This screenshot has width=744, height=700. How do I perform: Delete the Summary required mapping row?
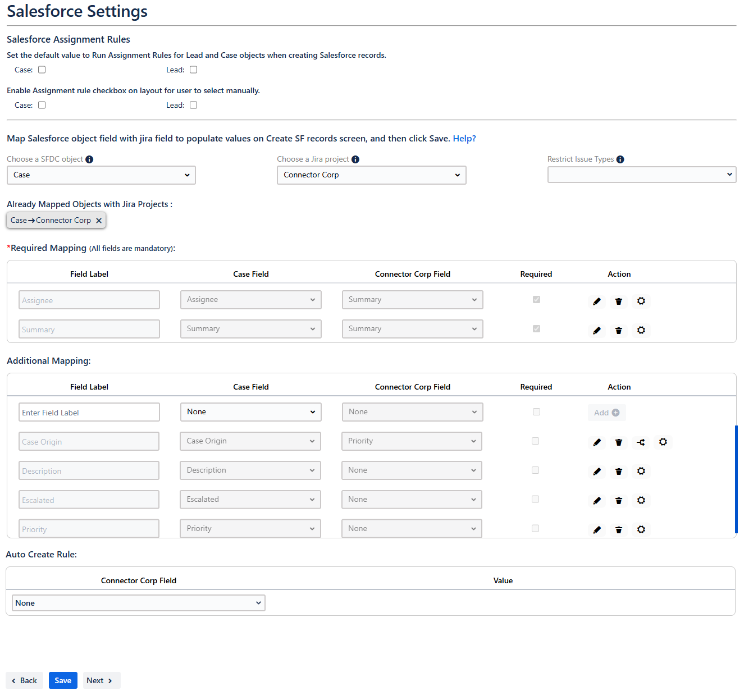coord(619,331)
